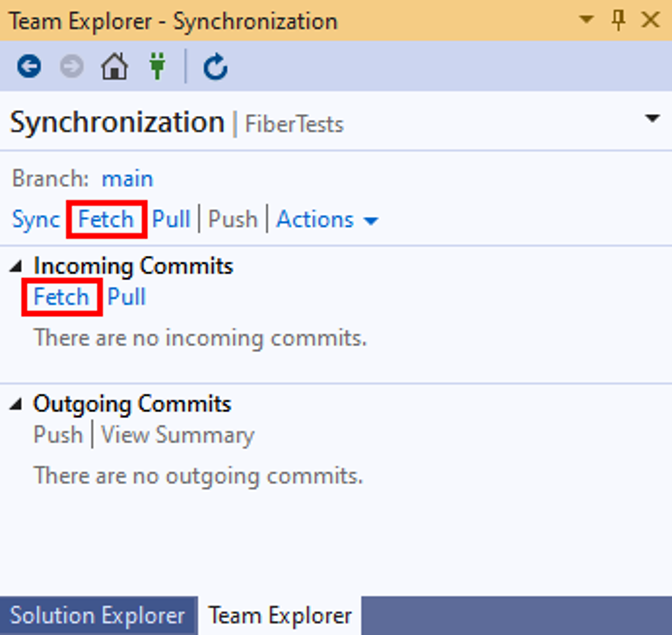This screenshot has width=672, height=635.
Task: Click the Sync link
Action: coord(35,219)
